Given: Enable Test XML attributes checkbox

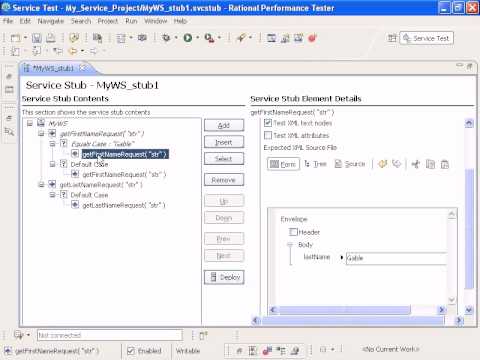Looking at the screenshot, I should (x=268, y=135).
